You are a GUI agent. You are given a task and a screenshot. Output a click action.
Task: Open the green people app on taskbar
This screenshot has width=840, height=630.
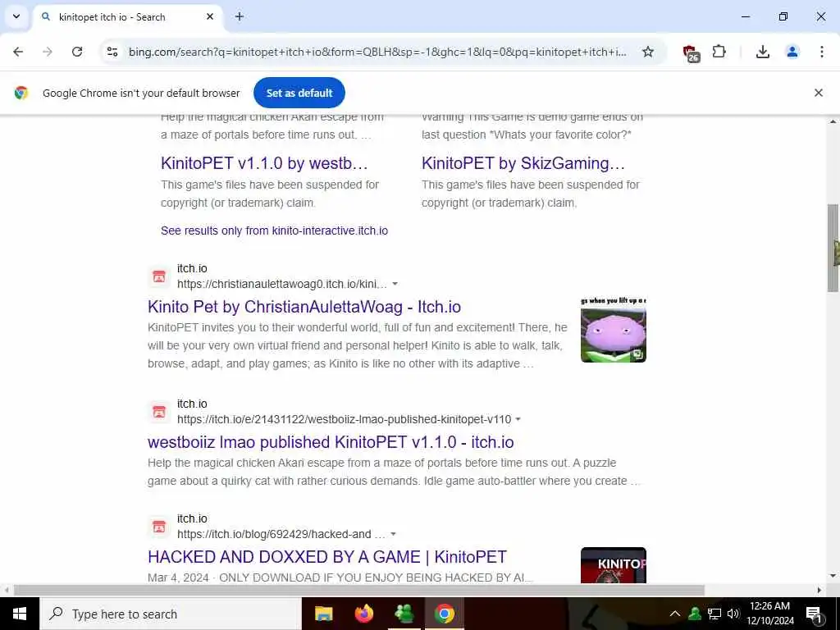pyautogui.click(x=404, y=614)
